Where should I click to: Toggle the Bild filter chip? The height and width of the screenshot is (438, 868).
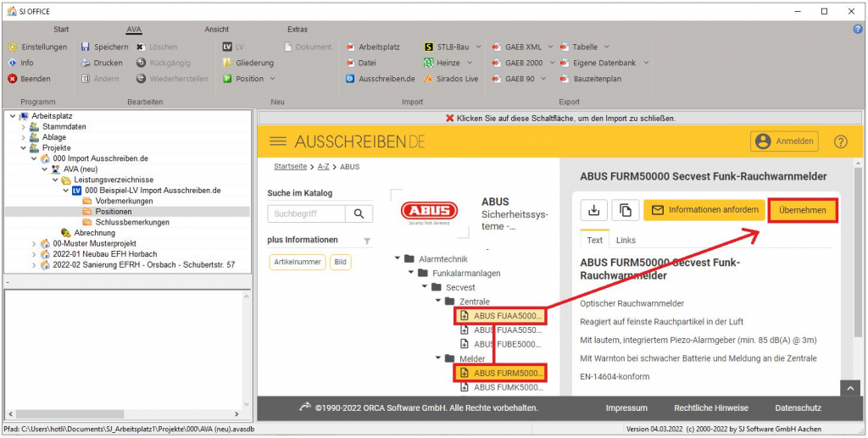(x=340, y=263)
